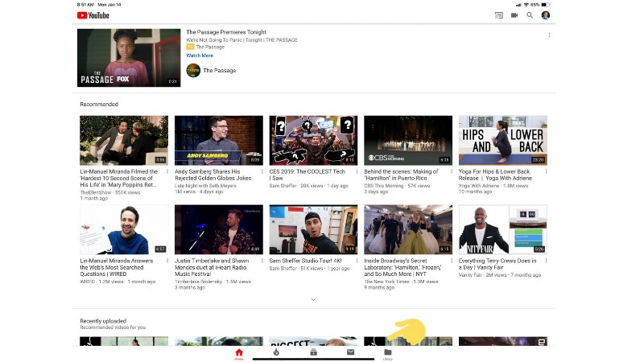Check the battery indicator in status bar
The width and height of the screenshot is (644, 362).
tap(546, 5)
